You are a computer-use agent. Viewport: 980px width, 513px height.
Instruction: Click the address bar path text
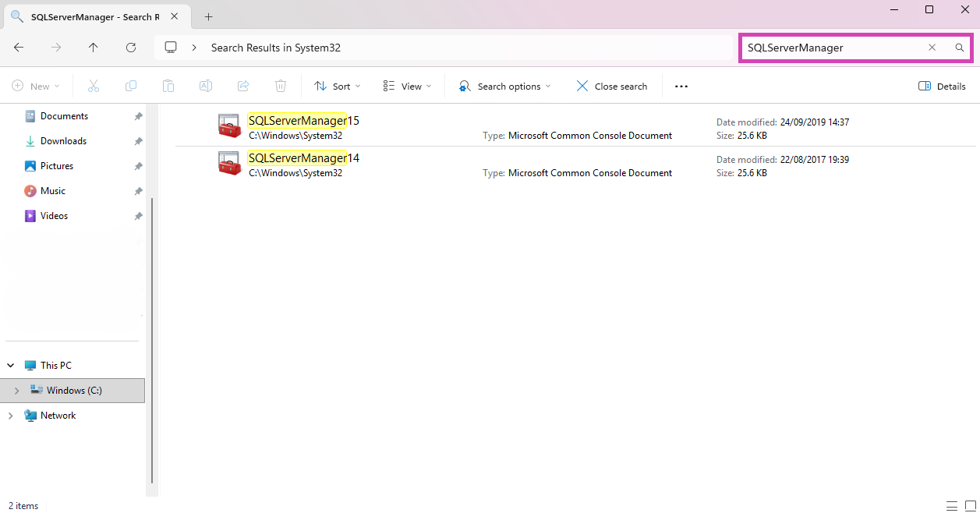[x=276, y=48]
